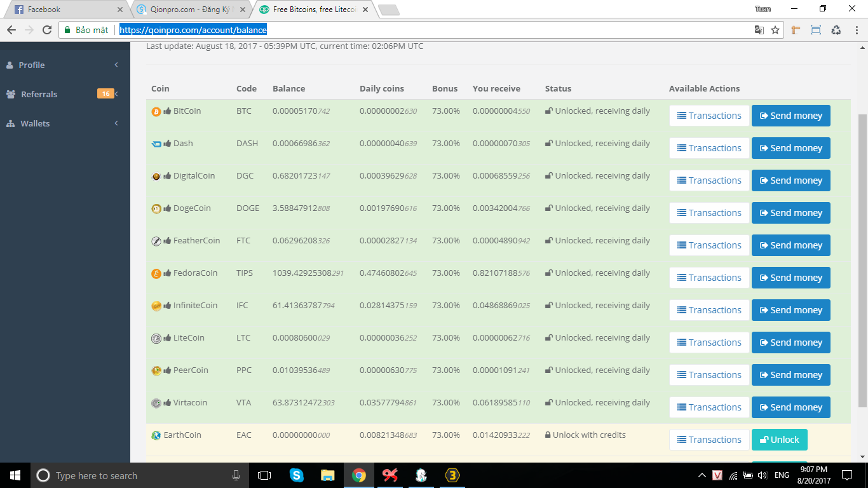Open Transactions for Dash

tap(709, 148)
